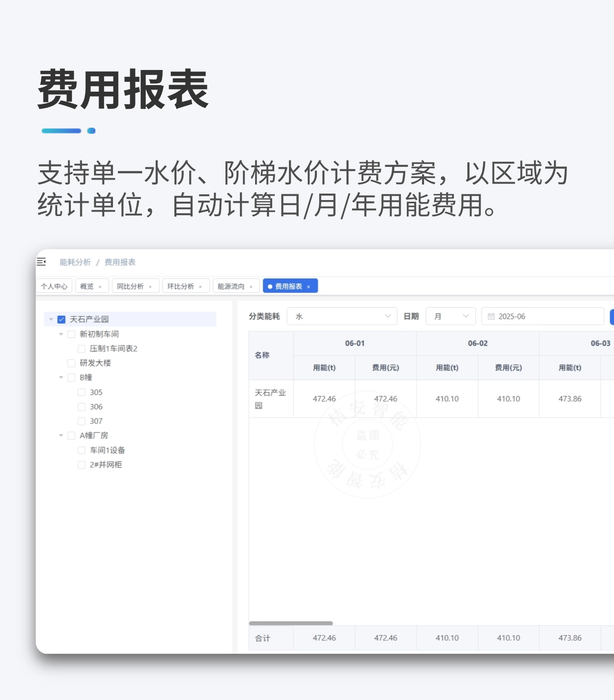Screen dimensions: 614x700
Task: Close the 能源流向 tab
Action: [251, 287]
